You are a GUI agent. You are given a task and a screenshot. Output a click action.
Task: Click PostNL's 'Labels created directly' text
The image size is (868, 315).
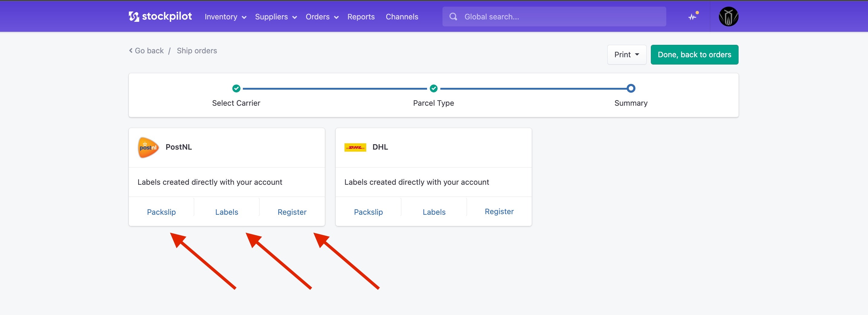[210, 182]
